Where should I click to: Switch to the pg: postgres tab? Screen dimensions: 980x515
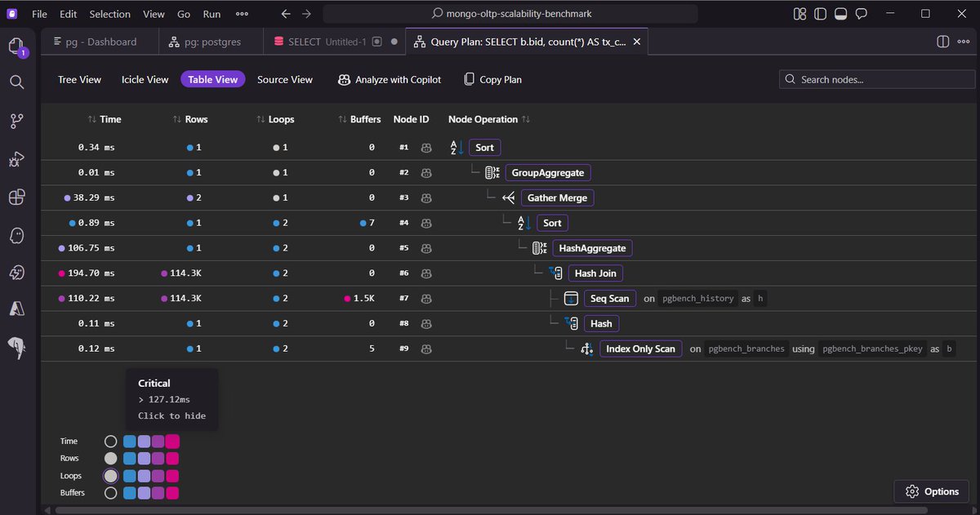tap(211, 42)
